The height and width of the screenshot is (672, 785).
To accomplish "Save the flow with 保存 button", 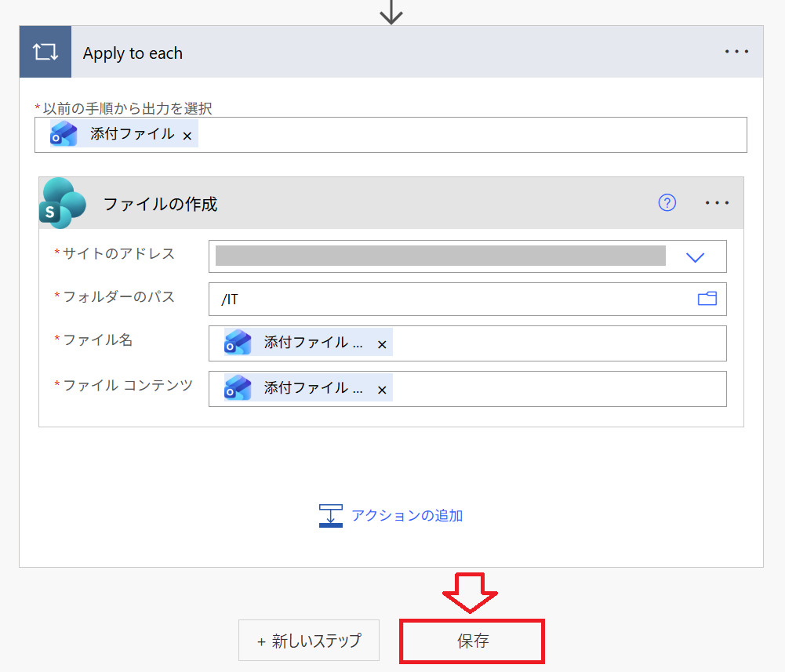I will [472, 641].
